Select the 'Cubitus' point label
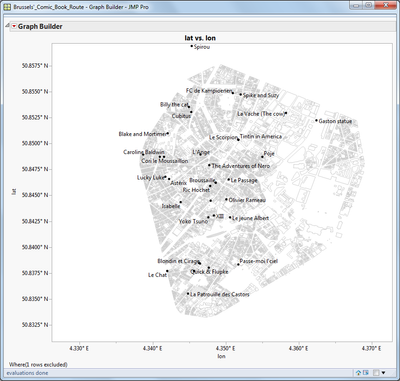 pyautogui.click(x=181, y=116)
